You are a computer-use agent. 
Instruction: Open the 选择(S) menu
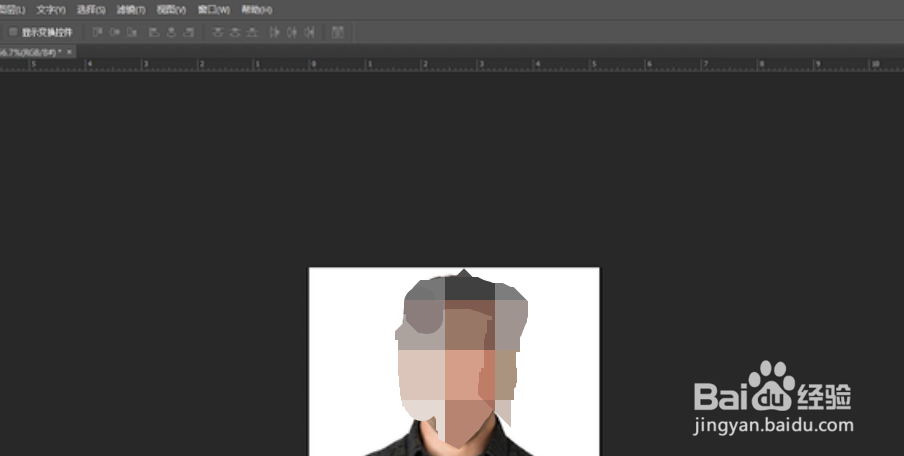(x=91, y=10)
